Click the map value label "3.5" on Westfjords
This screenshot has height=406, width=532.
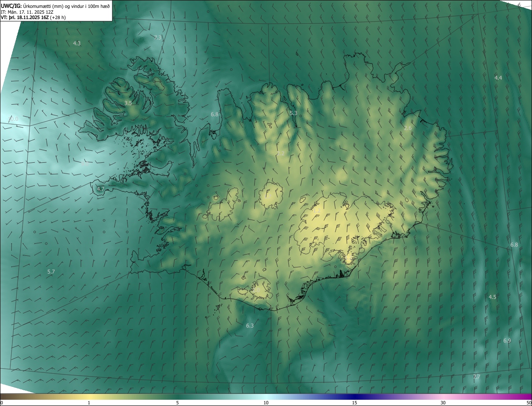[x=128, y=103]
